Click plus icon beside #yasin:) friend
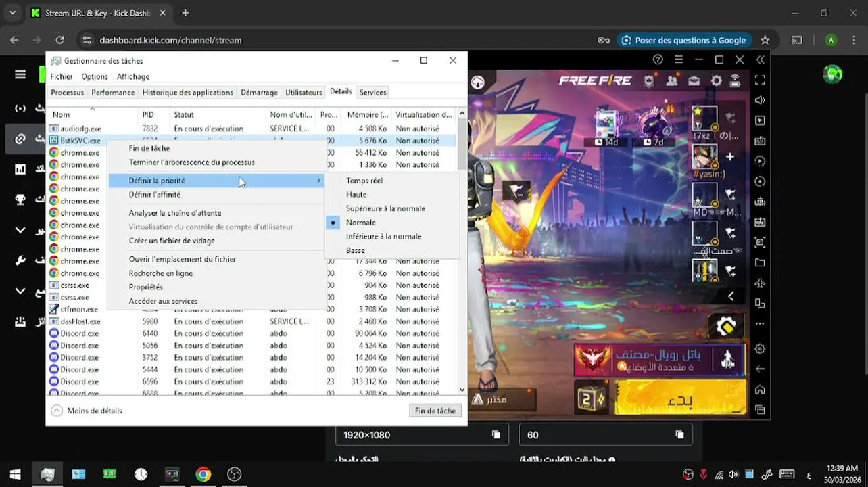The image size is (868, 487). click(x=730, y=157)
